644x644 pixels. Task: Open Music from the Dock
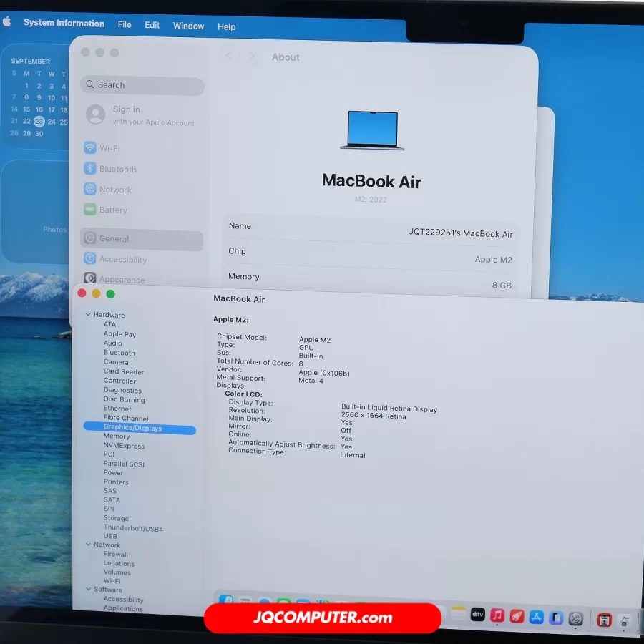(497, 615)
